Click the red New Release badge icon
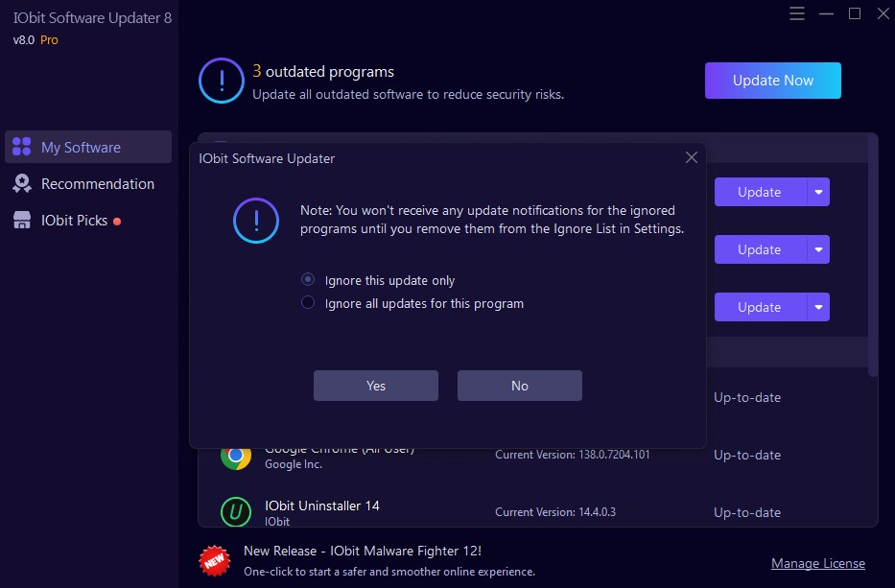 click(x=214, y=559)
